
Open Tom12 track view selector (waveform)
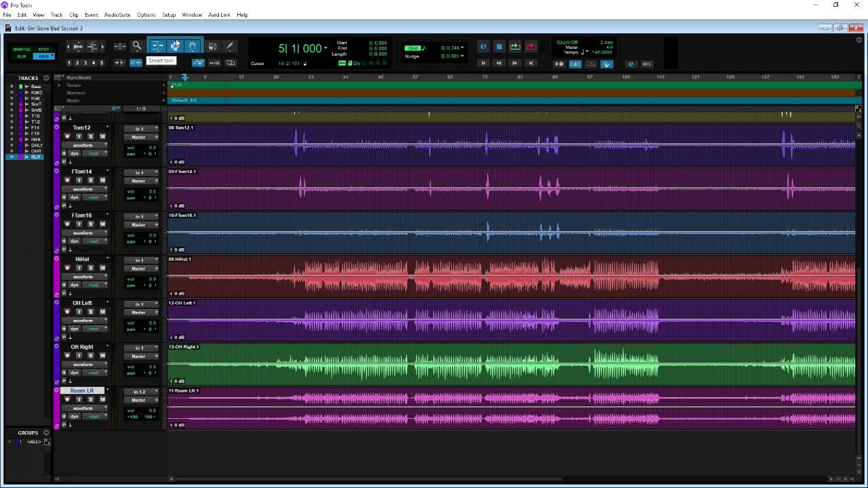point(85,145)
